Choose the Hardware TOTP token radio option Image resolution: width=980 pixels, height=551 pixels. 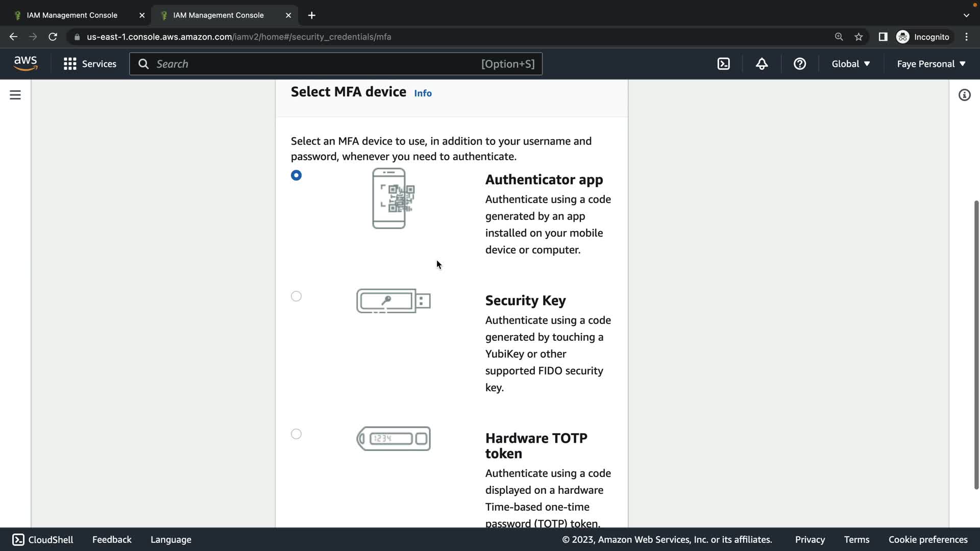pos(296,434)
